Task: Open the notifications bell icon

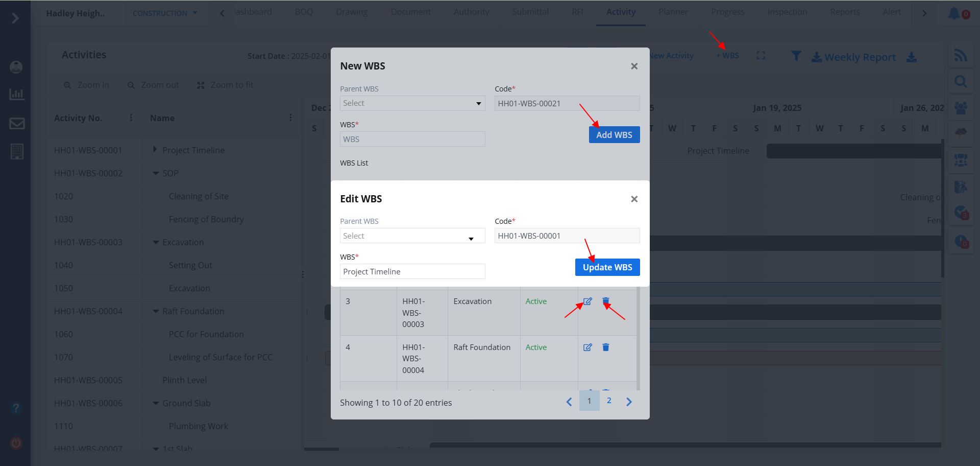Action: pos(953,13)
